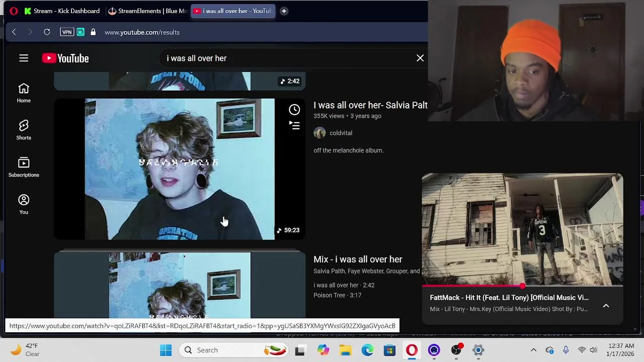The width and height of the screenshot is (644, 362).
Task: Open Subscriptions in YouTube sidebar
Action: pos(24,167)
